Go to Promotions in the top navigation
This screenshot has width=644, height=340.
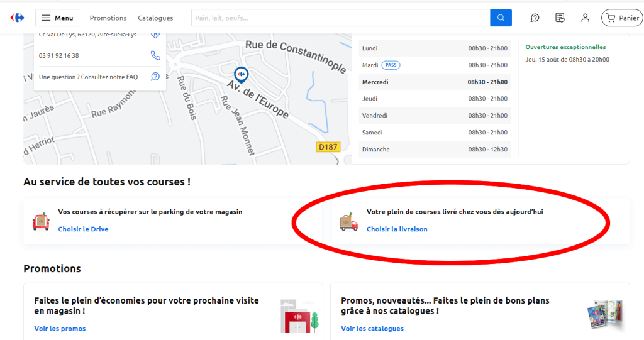(108, 18)
